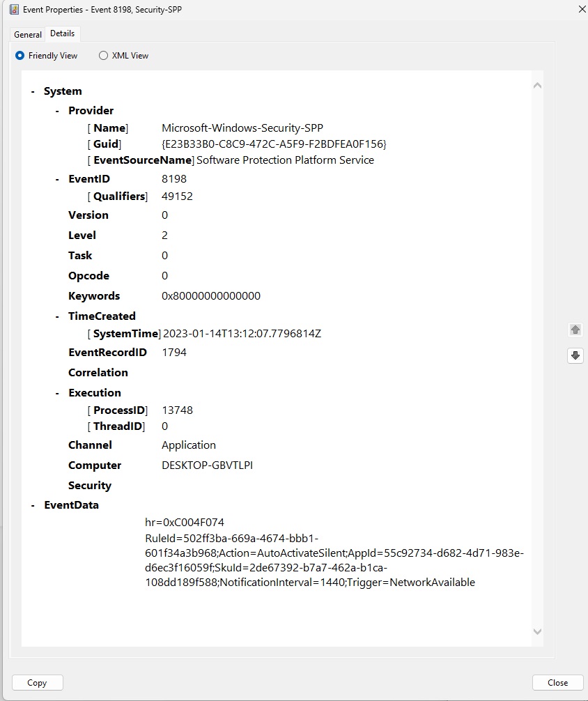
Task: Click the Event Properties title bar icon
Action: 13,10
